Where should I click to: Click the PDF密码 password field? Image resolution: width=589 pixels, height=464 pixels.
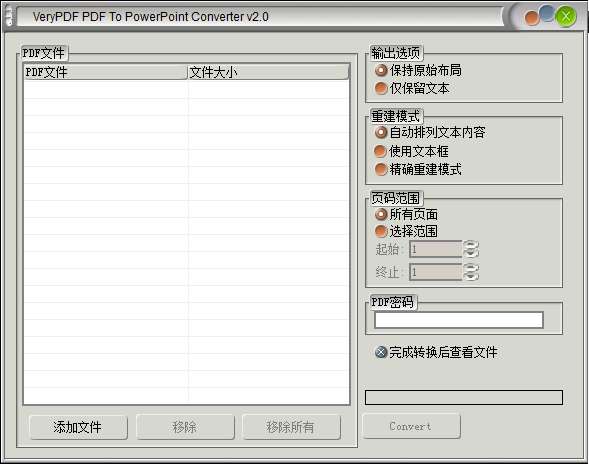[459, 320]
